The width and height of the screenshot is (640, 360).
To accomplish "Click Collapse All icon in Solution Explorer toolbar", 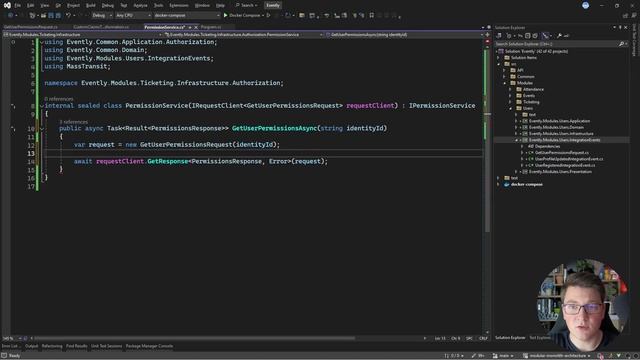I will tap(527, 36).
